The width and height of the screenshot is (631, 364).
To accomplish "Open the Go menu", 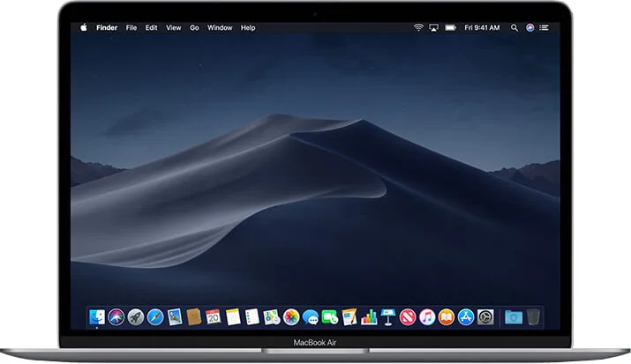I will [x=194, y=27].
